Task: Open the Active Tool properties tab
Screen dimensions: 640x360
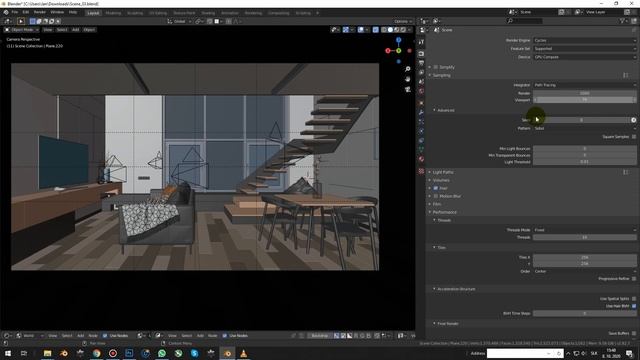Action: (x=421, y=42)
